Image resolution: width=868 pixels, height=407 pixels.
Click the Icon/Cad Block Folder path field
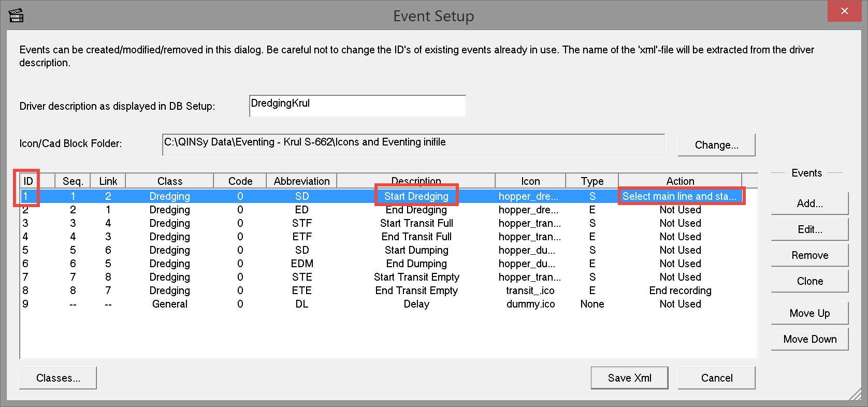pos(413,144)
